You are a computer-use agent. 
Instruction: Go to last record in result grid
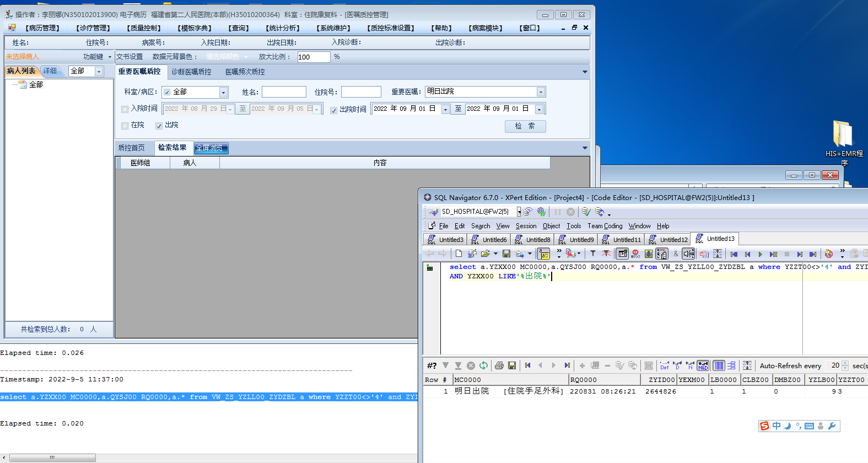tap(567, 365)
